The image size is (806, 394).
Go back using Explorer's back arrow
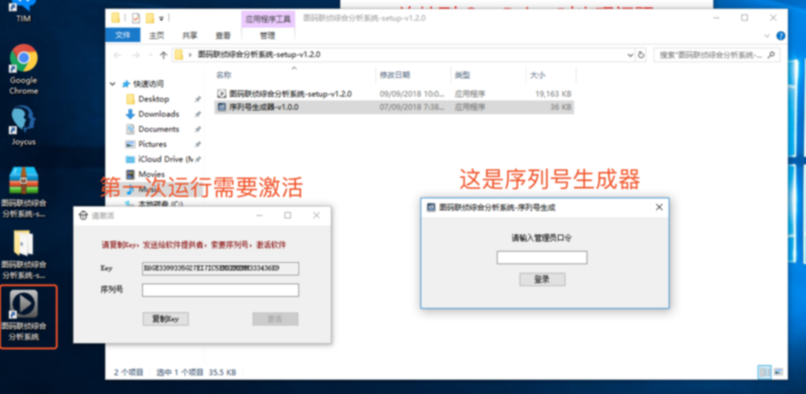pyautogui.click(x=118, y=55)
